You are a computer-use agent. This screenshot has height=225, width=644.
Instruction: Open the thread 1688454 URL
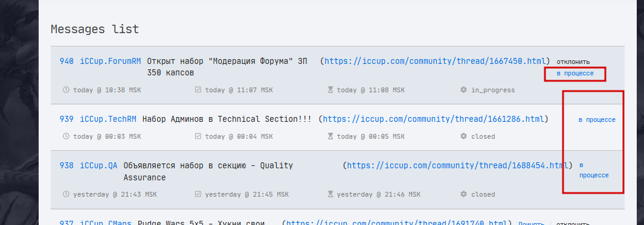click(457, 165)
